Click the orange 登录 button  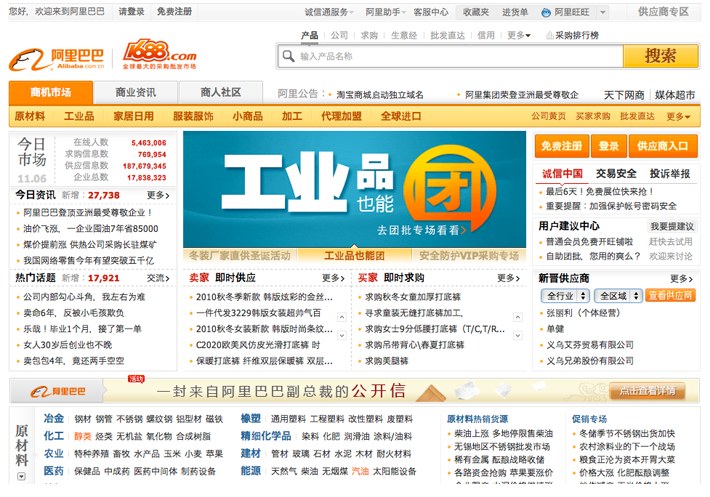[609, 146]
